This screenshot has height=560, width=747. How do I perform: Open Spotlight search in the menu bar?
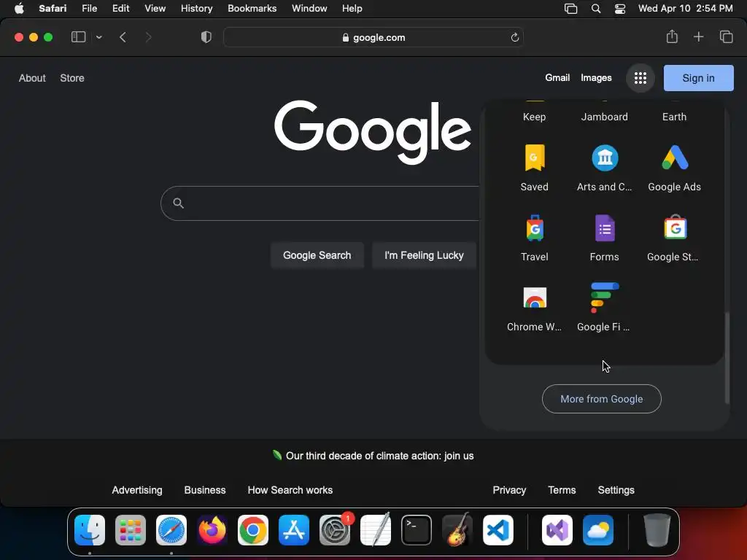595,9
